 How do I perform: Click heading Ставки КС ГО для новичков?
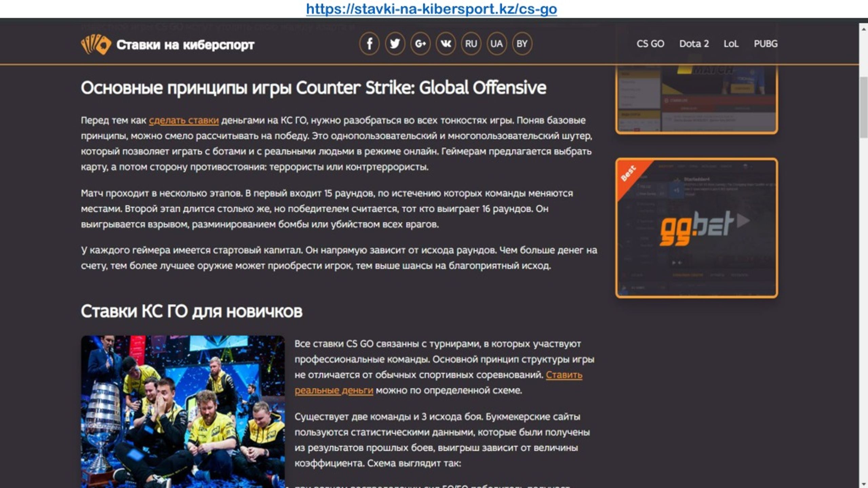pos(192,311)
